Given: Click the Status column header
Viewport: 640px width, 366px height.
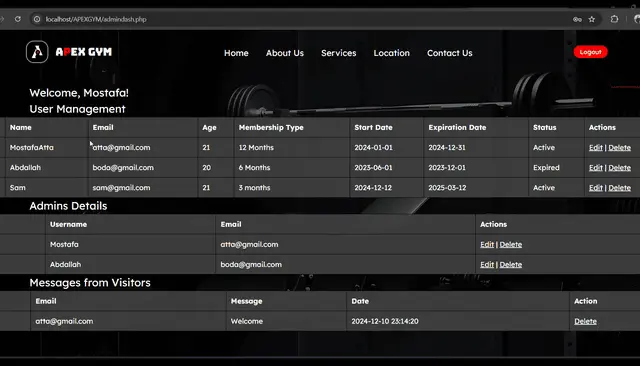Looking at the screenshot, I should (544, 127).
